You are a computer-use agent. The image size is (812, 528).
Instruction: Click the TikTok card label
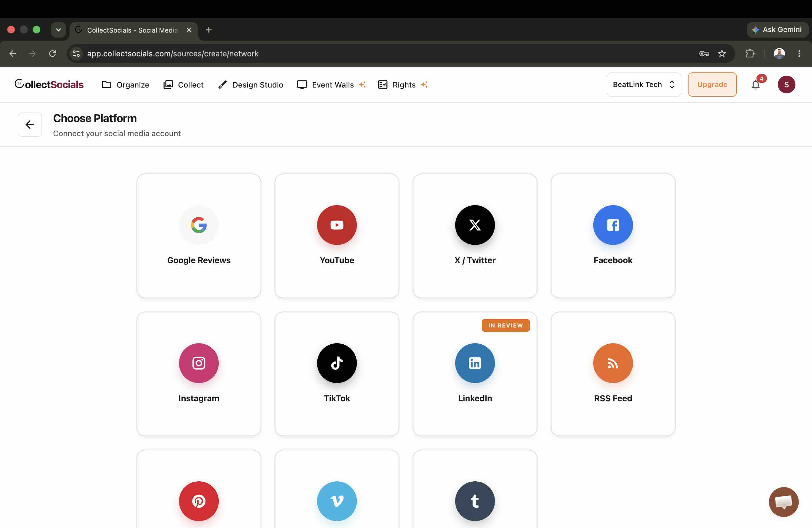pos(337,398)
